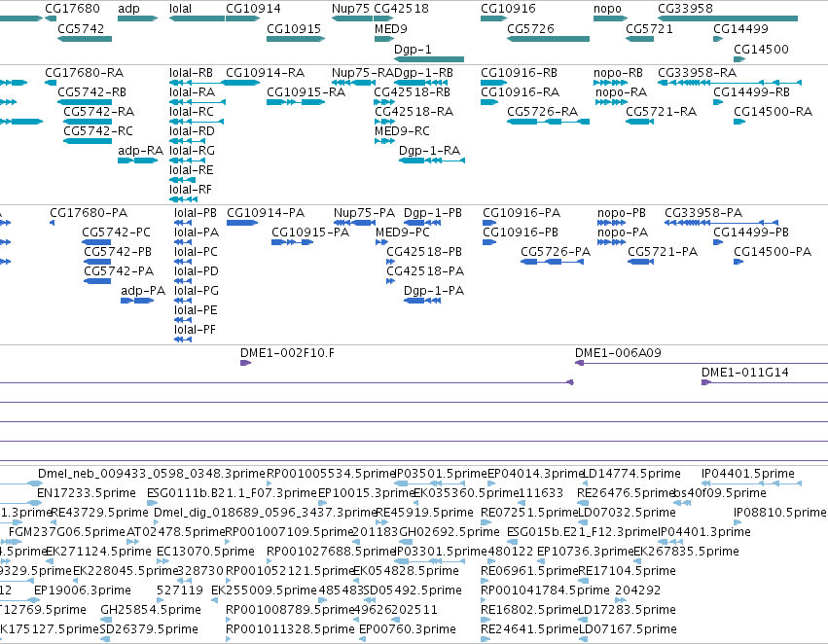
Task: Select transcript CG14500-RA
Action: 774,111
